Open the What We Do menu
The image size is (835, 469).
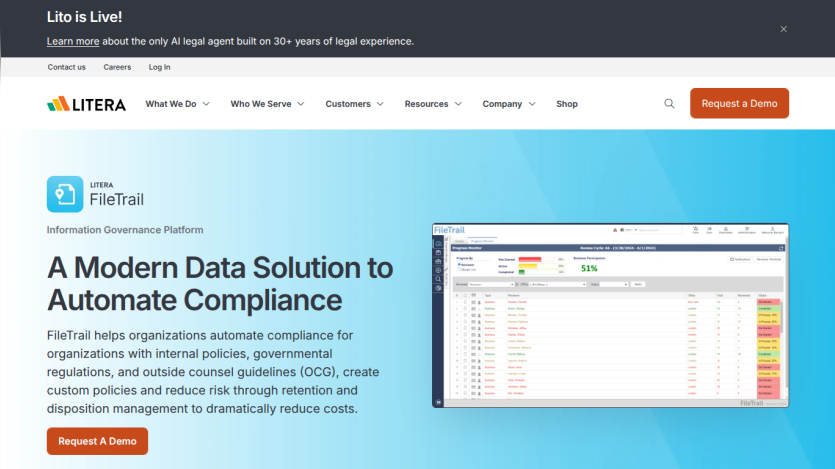[x=171, y=104]
